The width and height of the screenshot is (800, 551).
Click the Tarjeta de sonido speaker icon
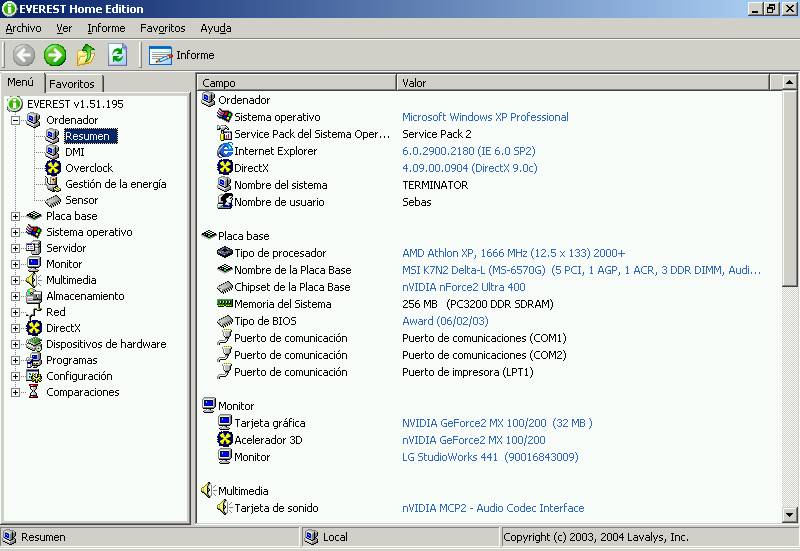[x=225, y=507]
